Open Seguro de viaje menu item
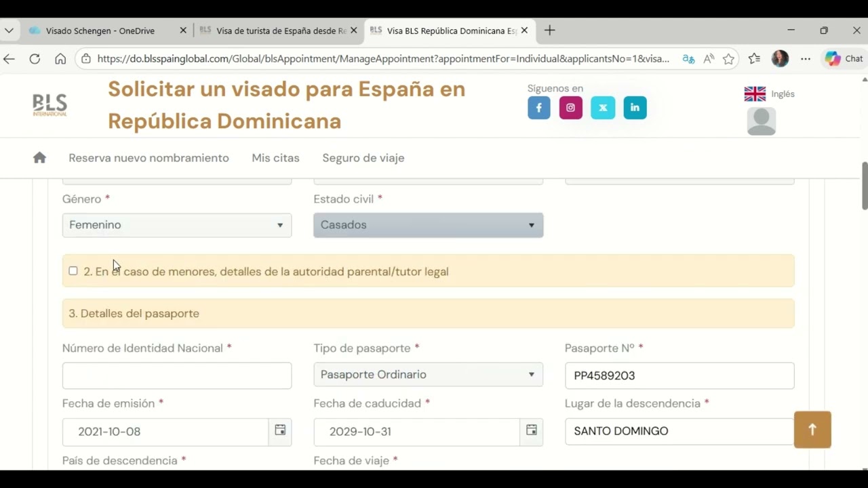 [x=363, y=158]
